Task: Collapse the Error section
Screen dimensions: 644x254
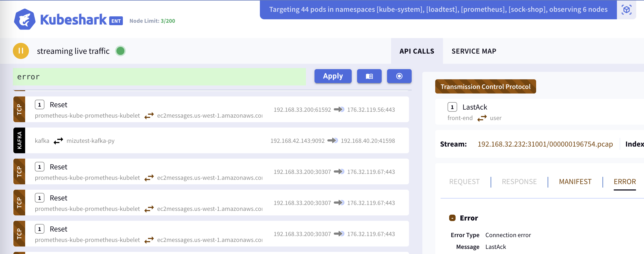Action: pos(452,218)
